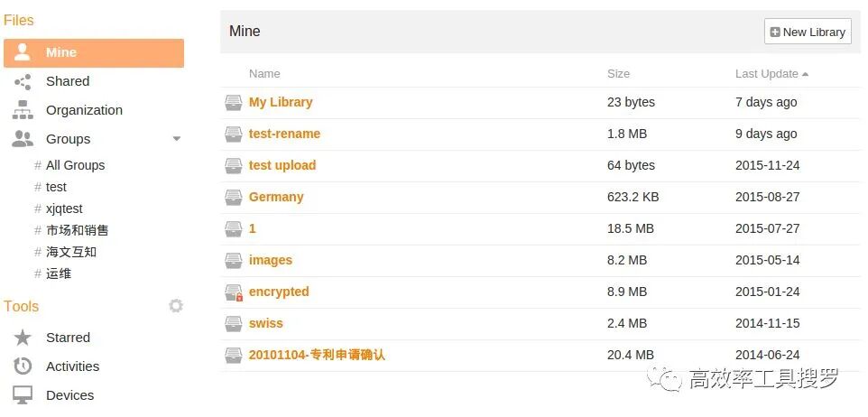Image resolution: width=868 pixels, height=417 pixels.
Task: Click the Devices monitor icon
Action: [x=23, y=395]
